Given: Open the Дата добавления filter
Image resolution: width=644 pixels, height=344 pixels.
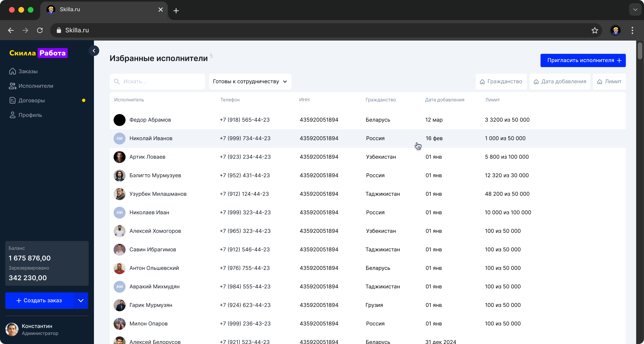Looking at the screenshot, I should (560, 82).
